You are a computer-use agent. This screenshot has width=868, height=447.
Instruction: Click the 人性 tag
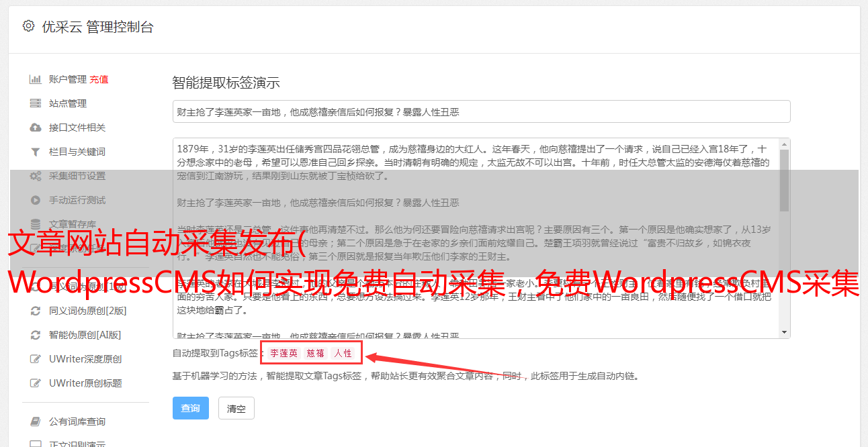tap(343, 353)
